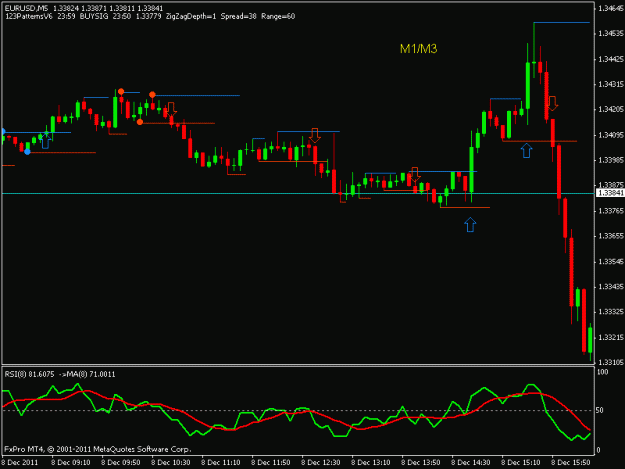
Task: Click the 8 Dec 13:50 time label
Action: tap(421, 463)
